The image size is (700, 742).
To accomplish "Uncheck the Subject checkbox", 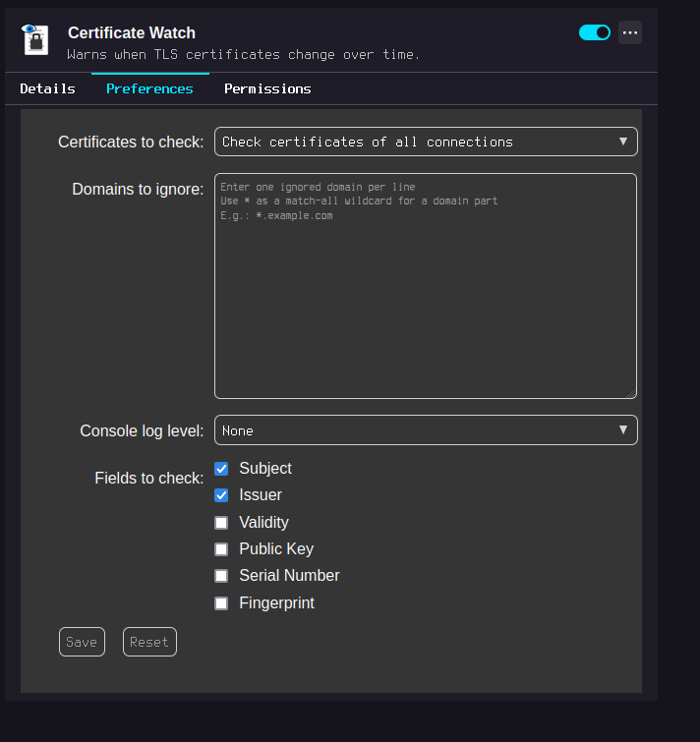I will [x=221, y=469].
